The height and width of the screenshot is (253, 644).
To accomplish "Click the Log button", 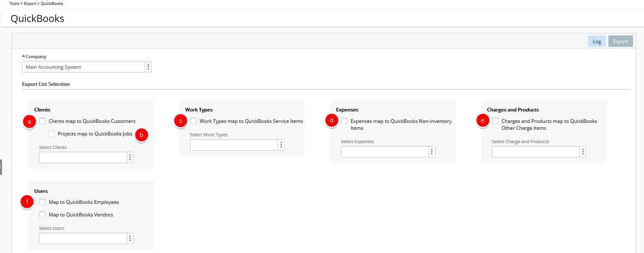I will tap(597, 41).
